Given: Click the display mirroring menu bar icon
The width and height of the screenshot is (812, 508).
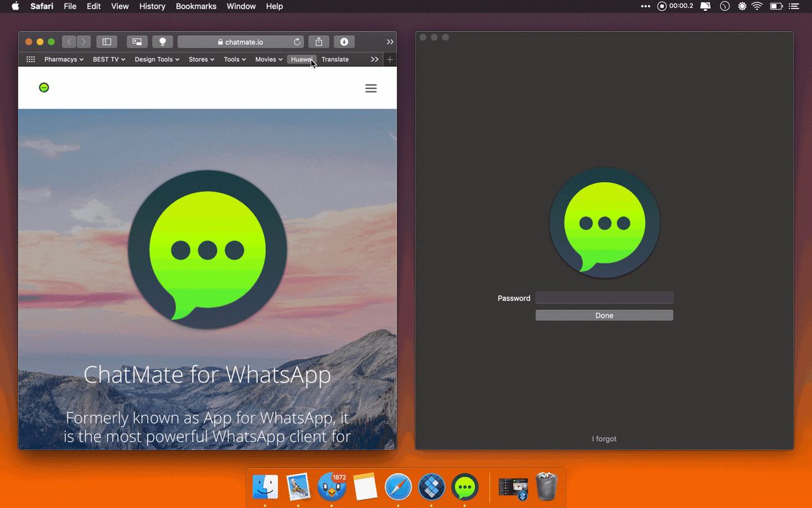Looking at the screenshot, I should point(706,6).
